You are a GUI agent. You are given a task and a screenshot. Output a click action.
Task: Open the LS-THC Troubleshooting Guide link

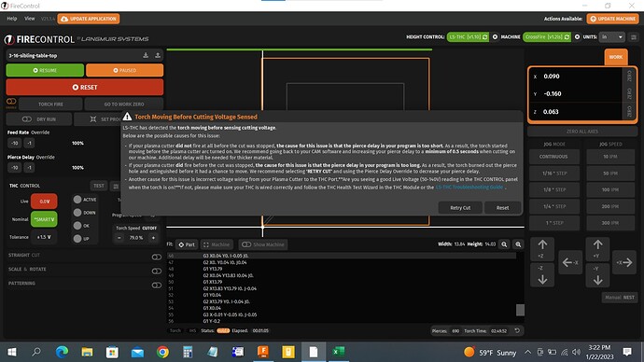(x=469, y=188)
